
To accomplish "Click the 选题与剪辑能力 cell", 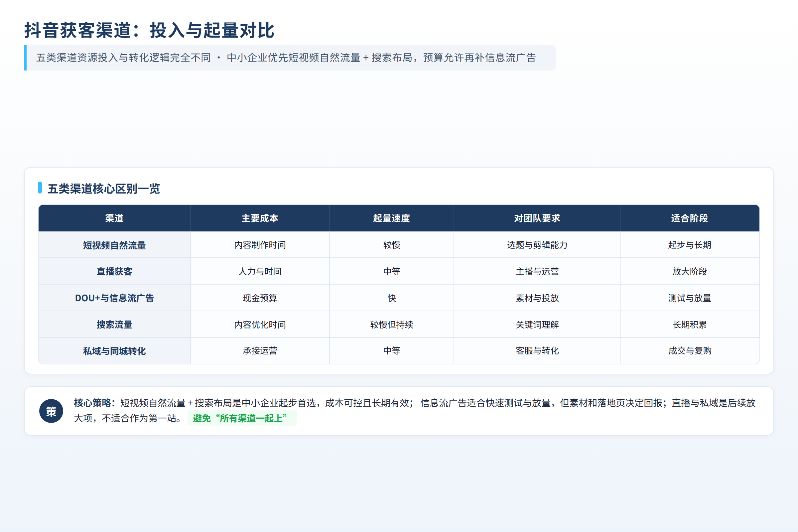I will [537, 245].
